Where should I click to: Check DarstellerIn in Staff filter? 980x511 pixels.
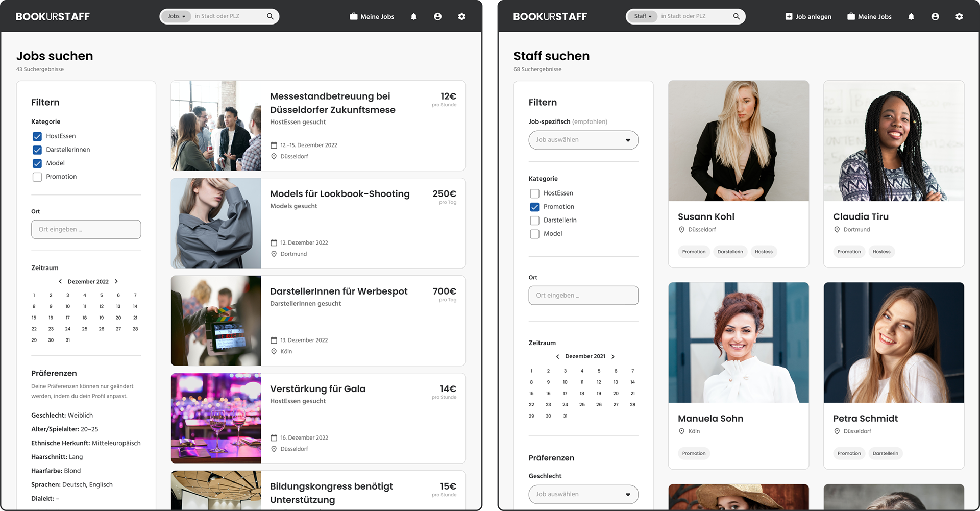pyautogui.click(x=534, y=221)
